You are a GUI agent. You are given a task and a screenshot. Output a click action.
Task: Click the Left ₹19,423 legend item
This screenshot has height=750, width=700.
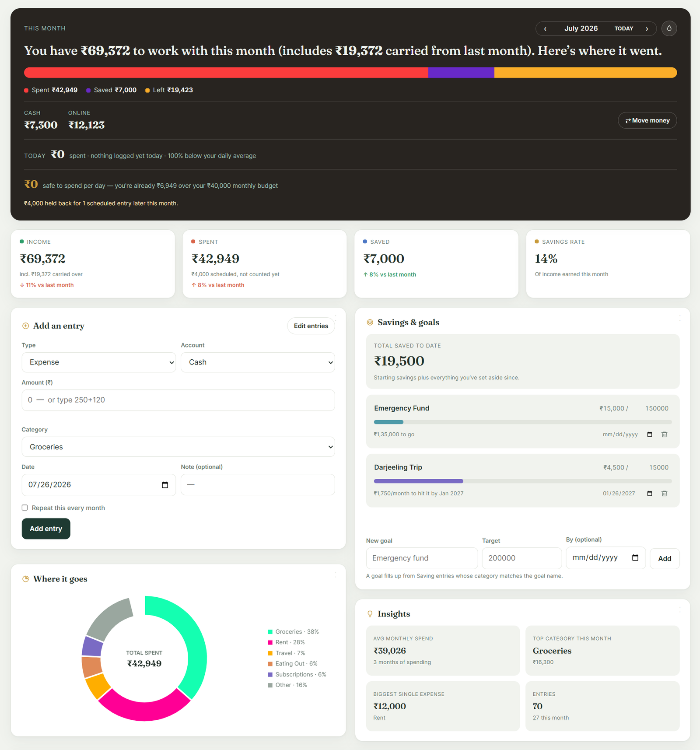(x=169, y=90)
